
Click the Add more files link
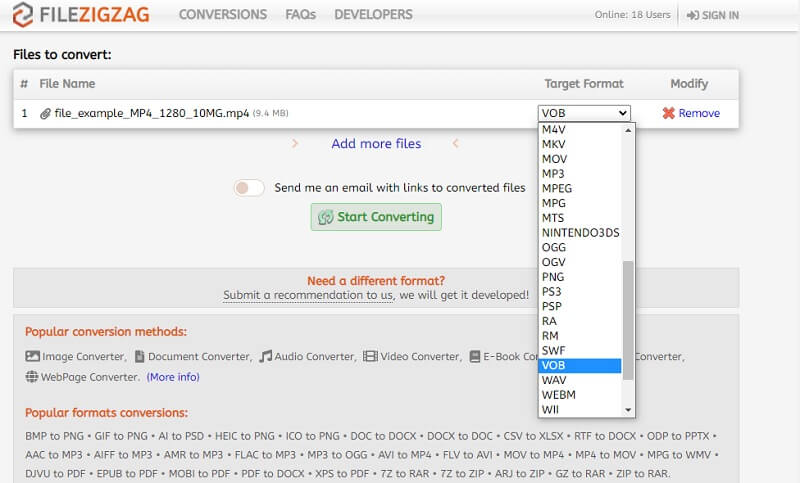[376, 144]
